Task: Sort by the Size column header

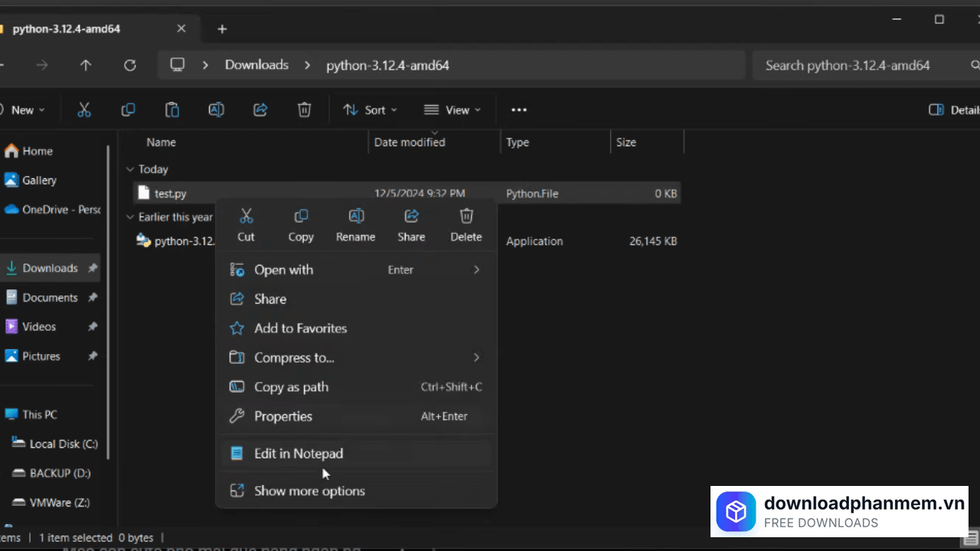Action: coord(626,142)
